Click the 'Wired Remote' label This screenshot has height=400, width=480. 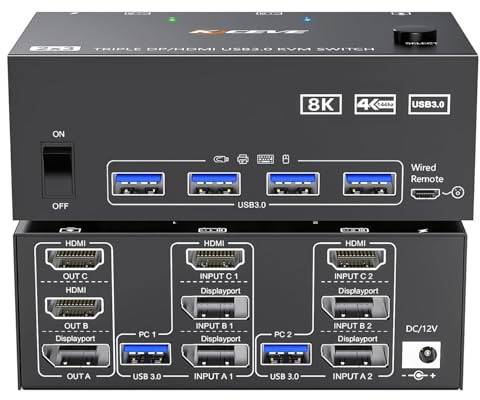tap(427, 173)
